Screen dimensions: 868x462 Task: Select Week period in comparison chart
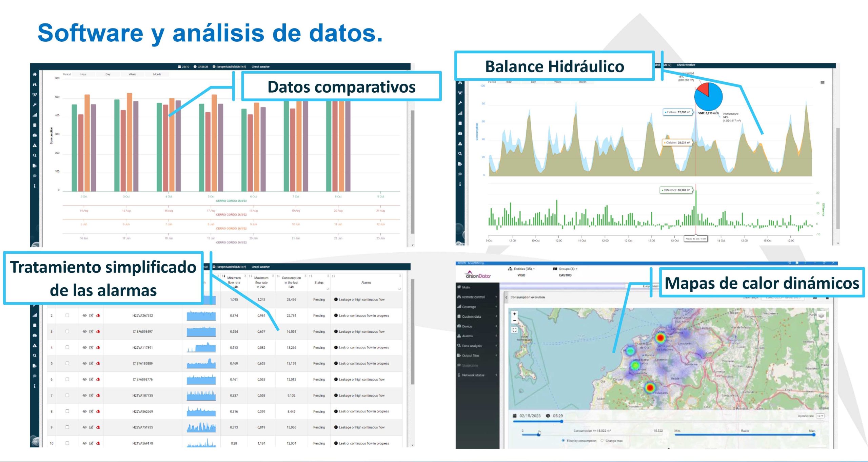pyautogui.click(x=132, y=74)
